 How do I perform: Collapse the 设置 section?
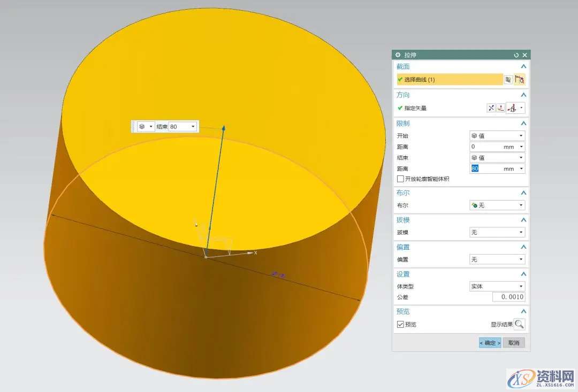point(523,274)
